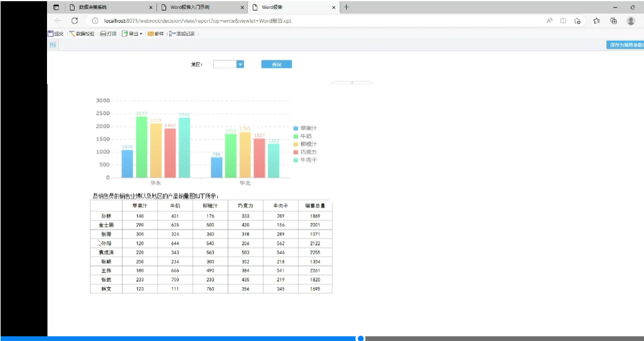Close the Word报告入门示例 tab
Viewport: 644px width, 341px height.
coord(242,8)
